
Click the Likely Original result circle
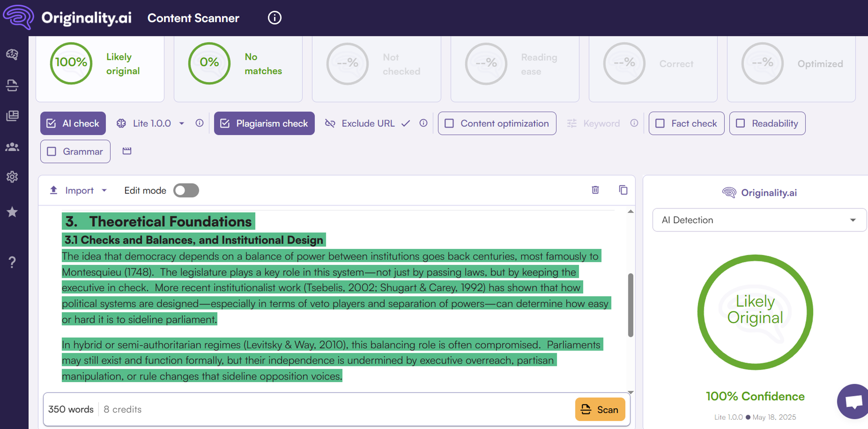tap(755, 312)
